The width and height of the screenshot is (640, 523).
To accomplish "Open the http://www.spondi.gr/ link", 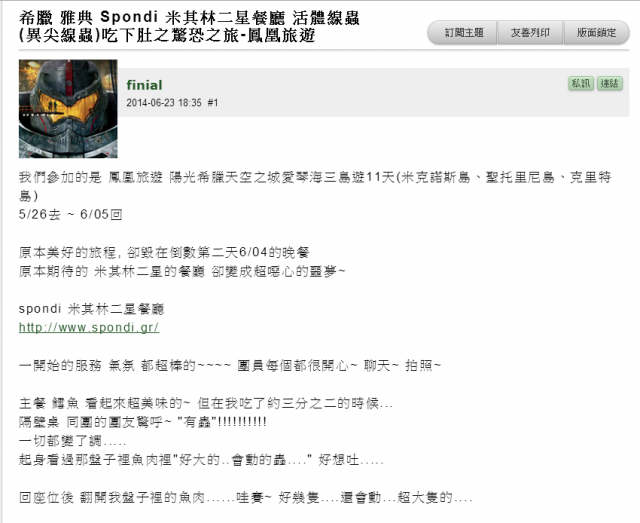I will pos(89,327).
